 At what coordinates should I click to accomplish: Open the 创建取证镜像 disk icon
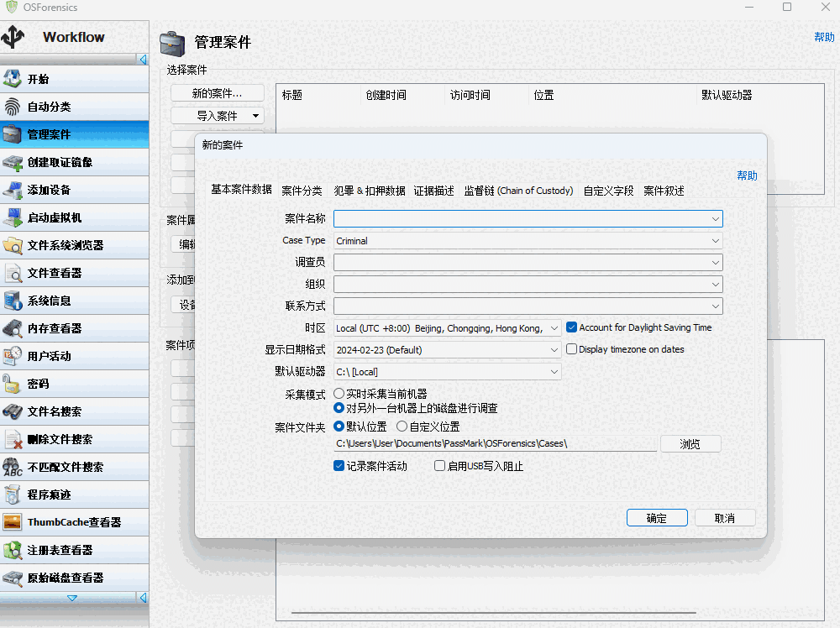click(x=13, y=162)
